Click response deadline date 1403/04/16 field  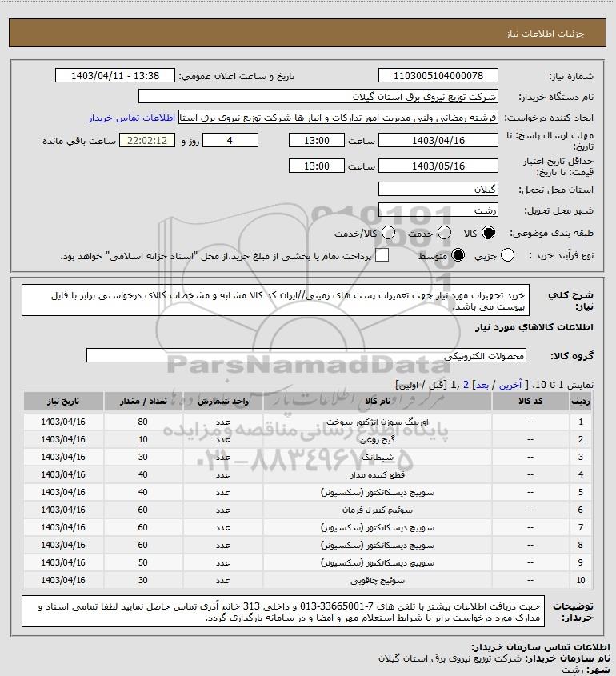point(438,141)
